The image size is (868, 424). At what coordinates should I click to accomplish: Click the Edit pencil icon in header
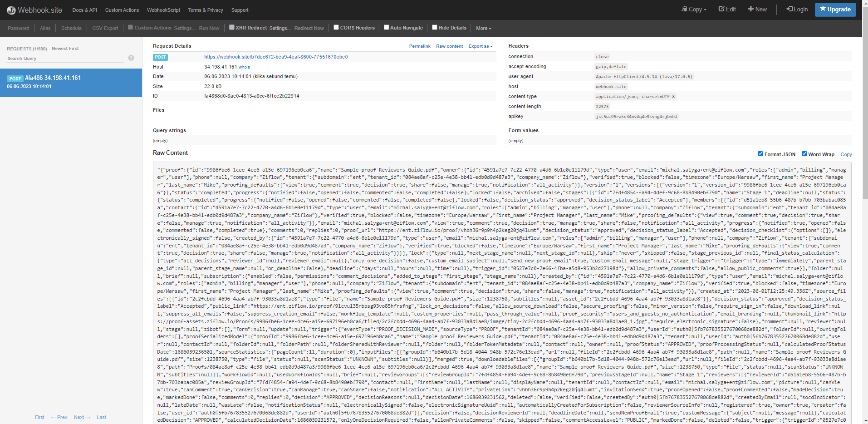(721, 9)
